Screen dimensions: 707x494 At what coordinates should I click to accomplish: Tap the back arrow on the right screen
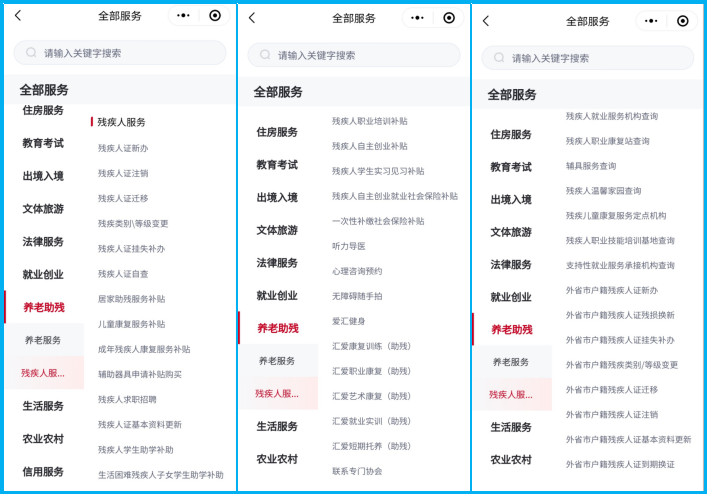[x=486, y=21]
